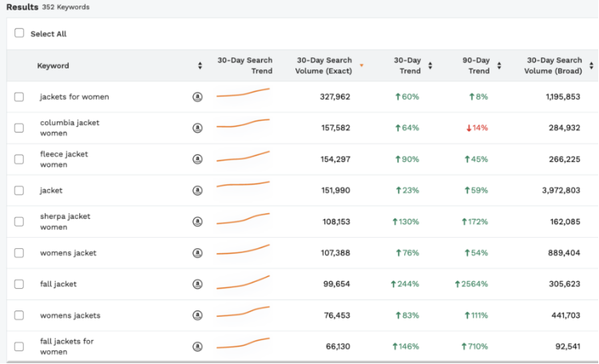Sort by 30-Day Search Volume (Exact) arrow

point(361,65)
